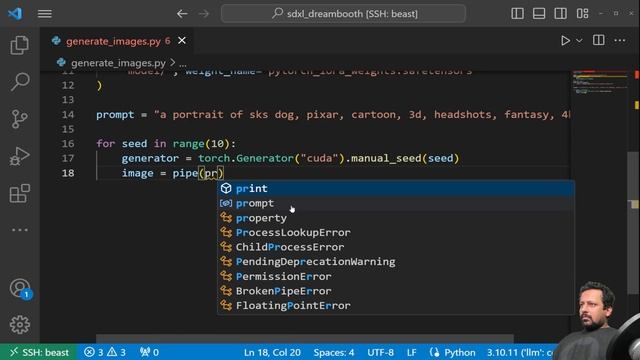
Task: Open the SSH: beast remote indicator
Action: point(39,352)
